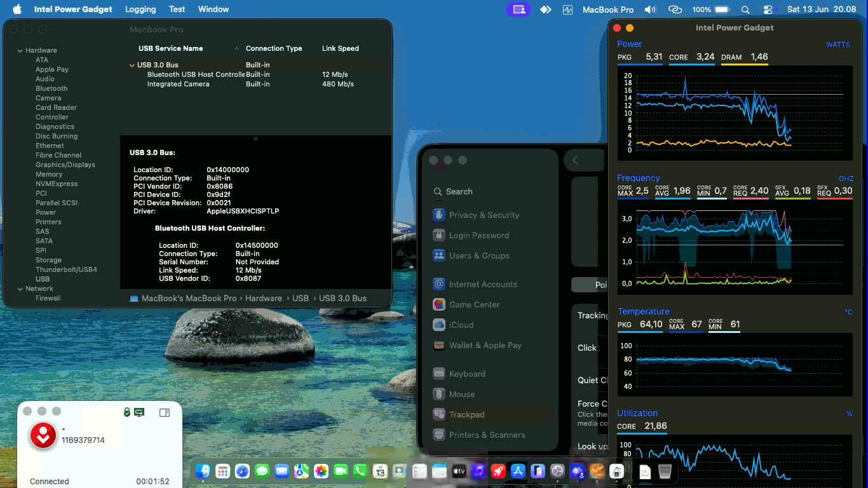Select Bluetooth in System Information sidebar
This screenshot has width=868, height=488.
pos(51,88)
